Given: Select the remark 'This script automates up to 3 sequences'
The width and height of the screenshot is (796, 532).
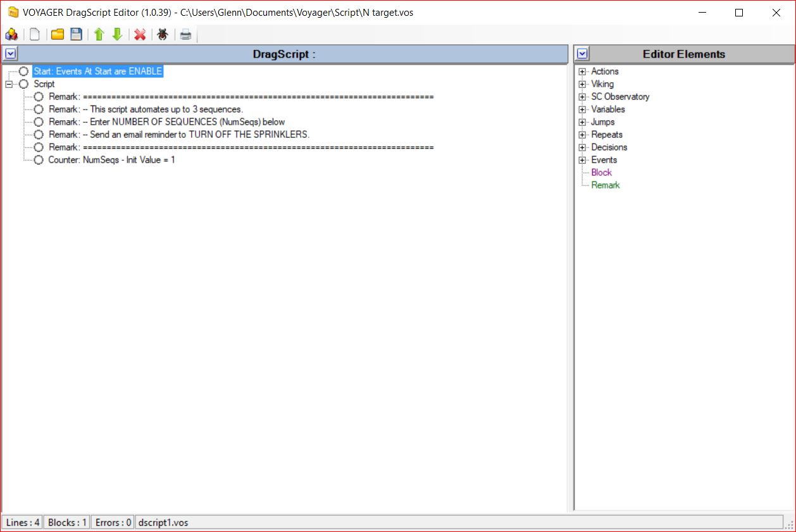Looking at the screenshot, I should point(146,109).
